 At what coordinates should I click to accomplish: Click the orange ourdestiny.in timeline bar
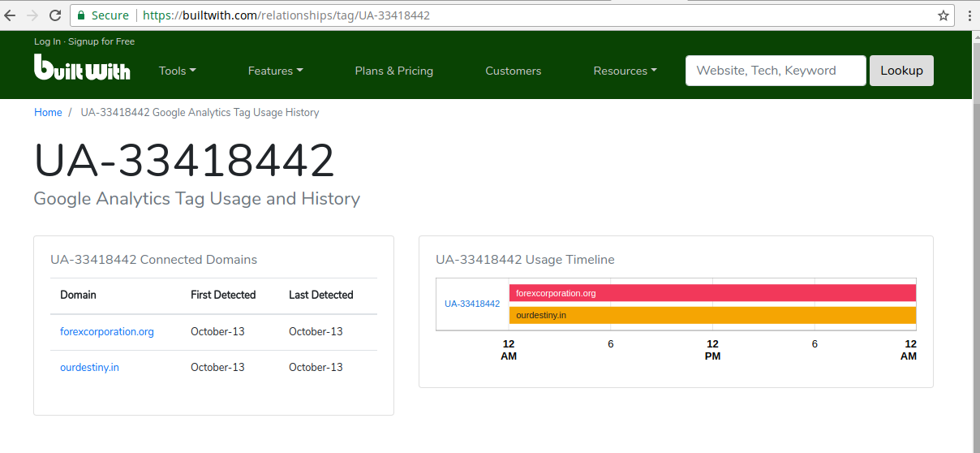coord(712,315)
